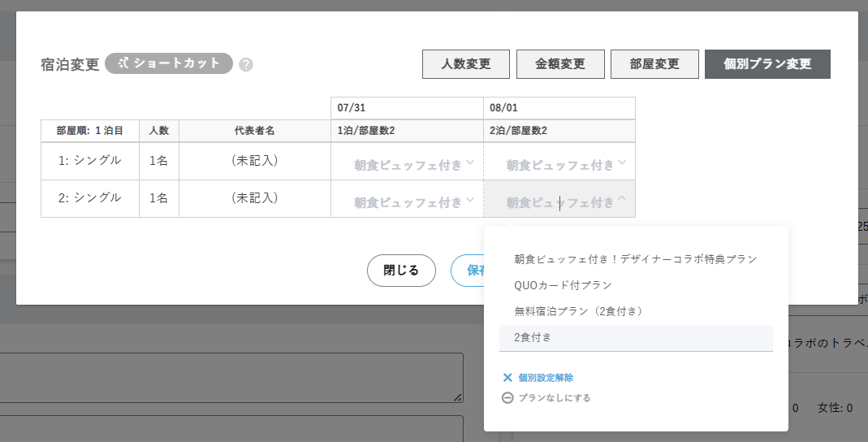Select the 部屋変更 button
This screenshot has height=442, width=868.
654,64
